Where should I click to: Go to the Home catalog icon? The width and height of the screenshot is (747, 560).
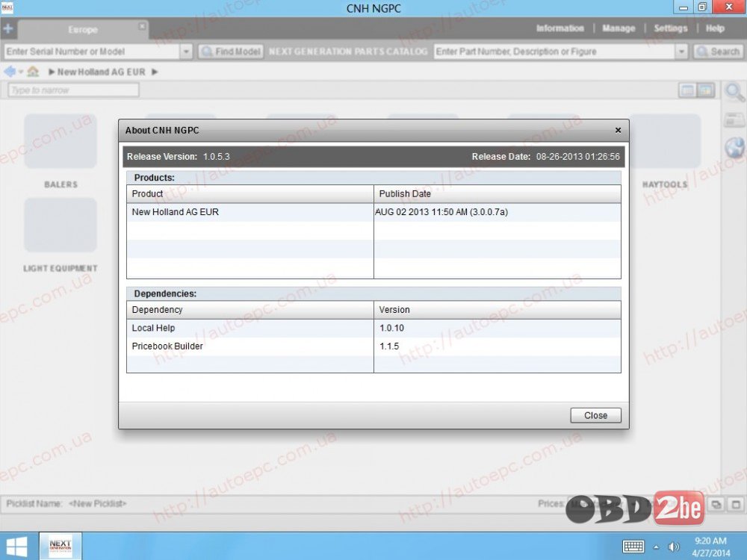tap(33, 72)
